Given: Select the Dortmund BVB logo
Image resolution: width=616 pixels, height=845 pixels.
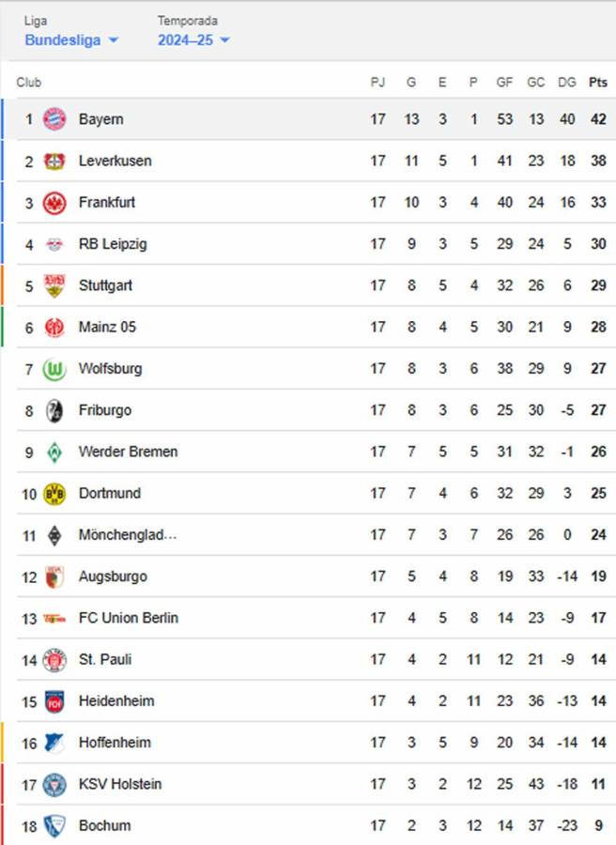Looking at the screenshot, I should click(x=54, y=493).
